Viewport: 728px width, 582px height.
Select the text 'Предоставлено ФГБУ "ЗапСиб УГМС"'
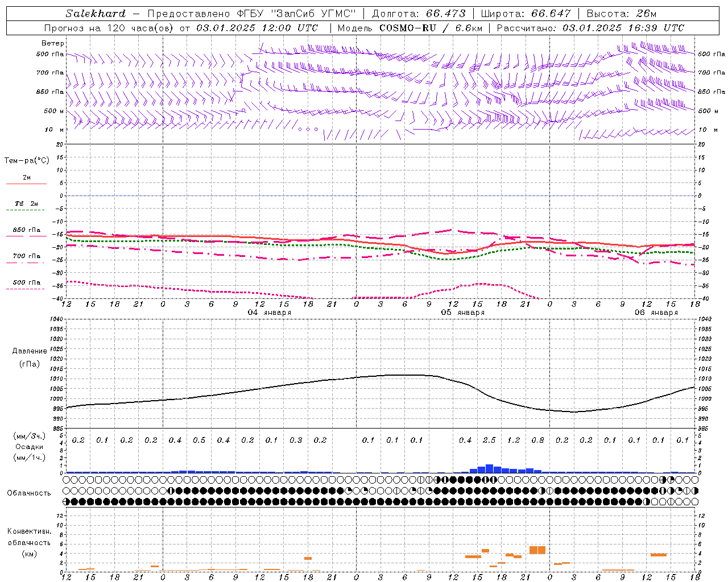[x=251, y=14]
